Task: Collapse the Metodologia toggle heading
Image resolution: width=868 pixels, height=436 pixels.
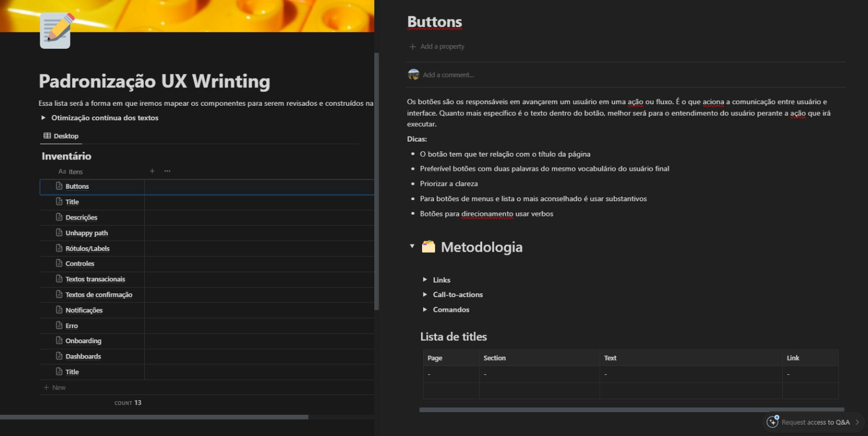Action: [412, 246]
